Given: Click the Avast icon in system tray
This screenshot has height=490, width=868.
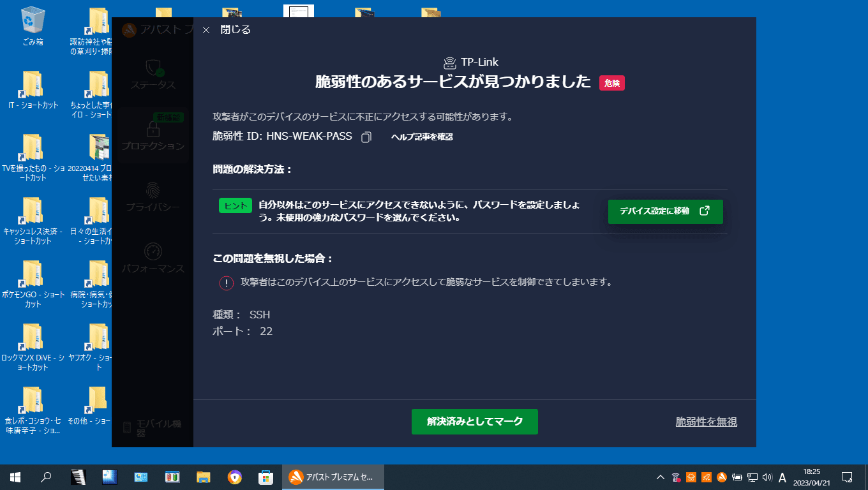Looking at the screenshot, I should [721, 477].
